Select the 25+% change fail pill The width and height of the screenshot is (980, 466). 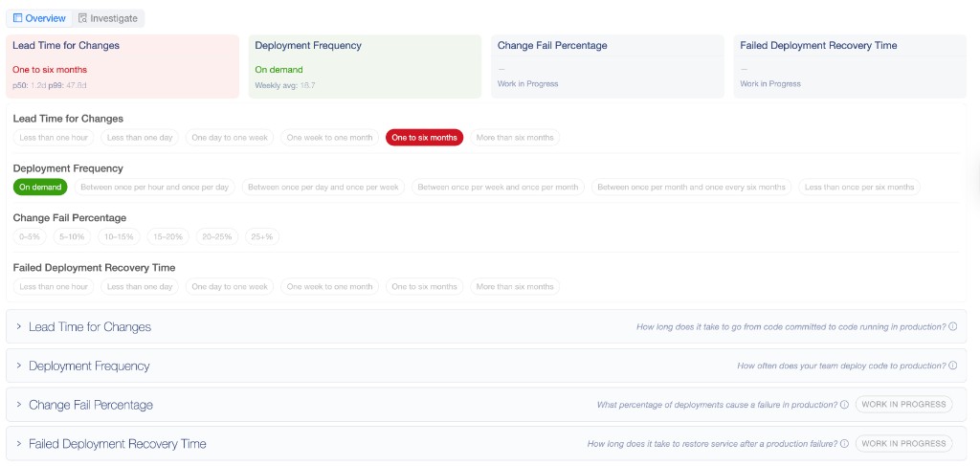(262, 236)
